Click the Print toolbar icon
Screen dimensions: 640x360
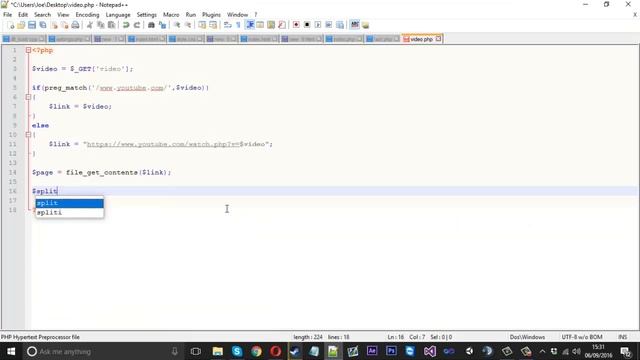pos(76,25)
